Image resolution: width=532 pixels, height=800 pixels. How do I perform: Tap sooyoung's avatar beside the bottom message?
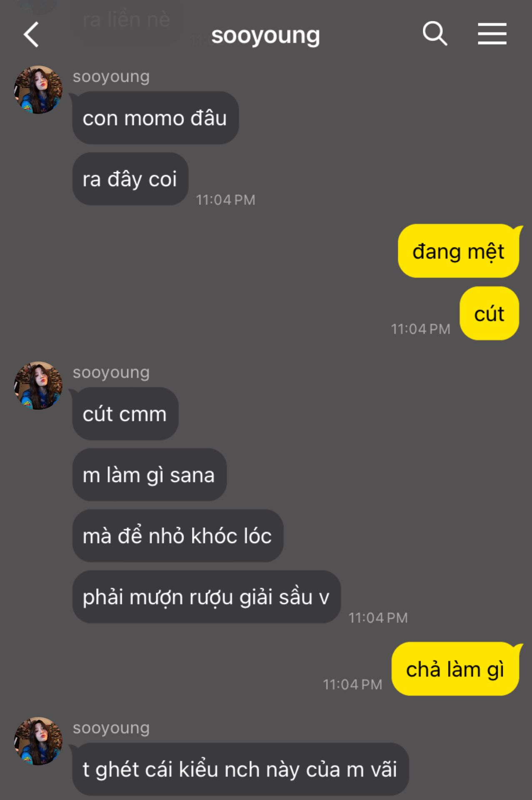pos(38,741)
